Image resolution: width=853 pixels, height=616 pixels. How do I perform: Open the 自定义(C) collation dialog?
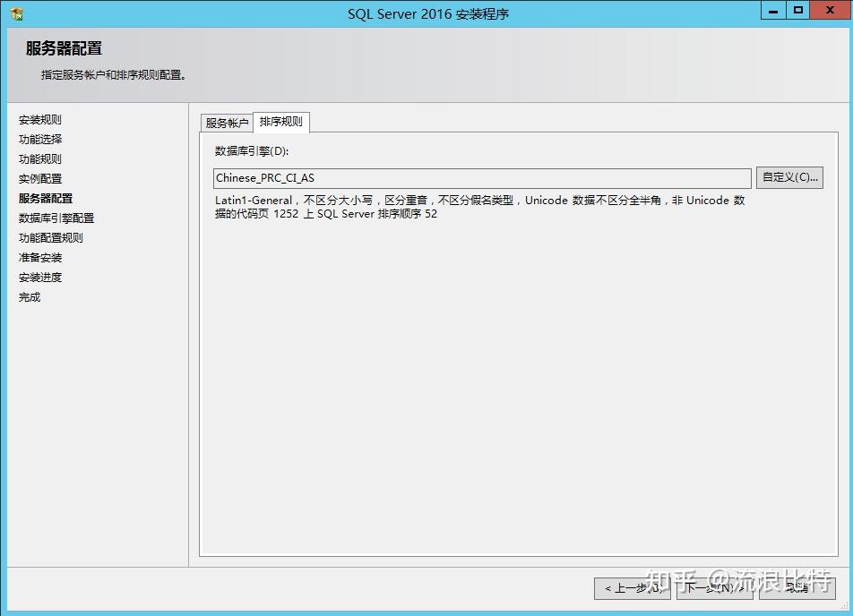788,176
